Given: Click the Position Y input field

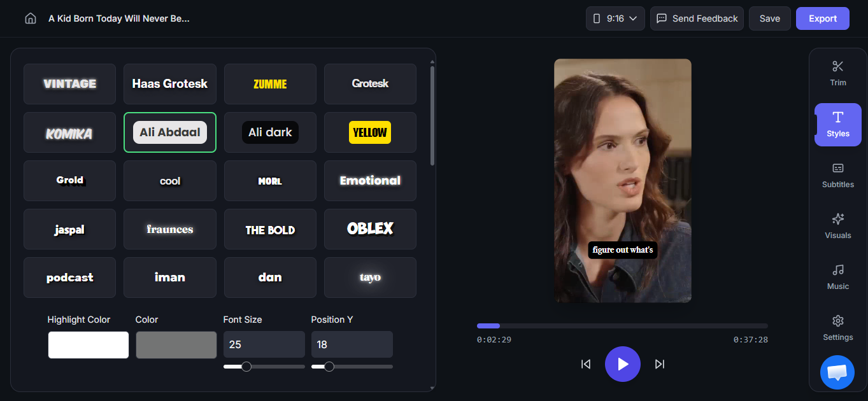Looking at the screenshot, I should tap(352, 344).
